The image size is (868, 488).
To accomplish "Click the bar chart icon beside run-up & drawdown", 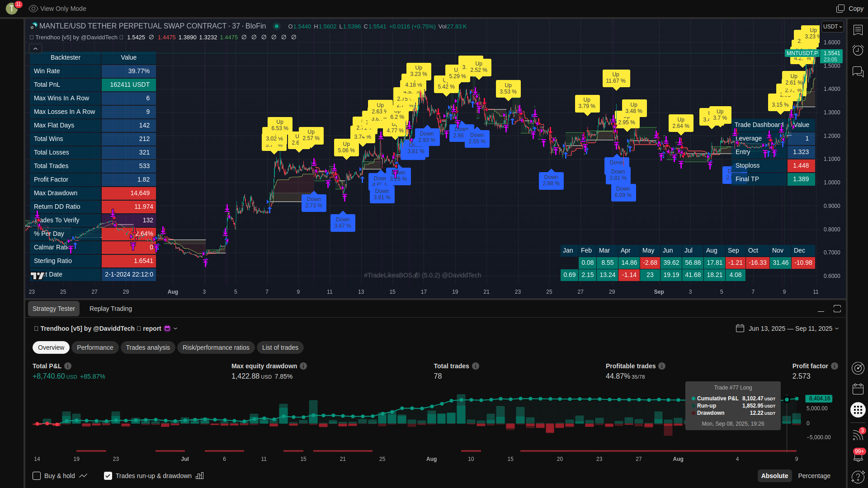I will tap(200, 476).
